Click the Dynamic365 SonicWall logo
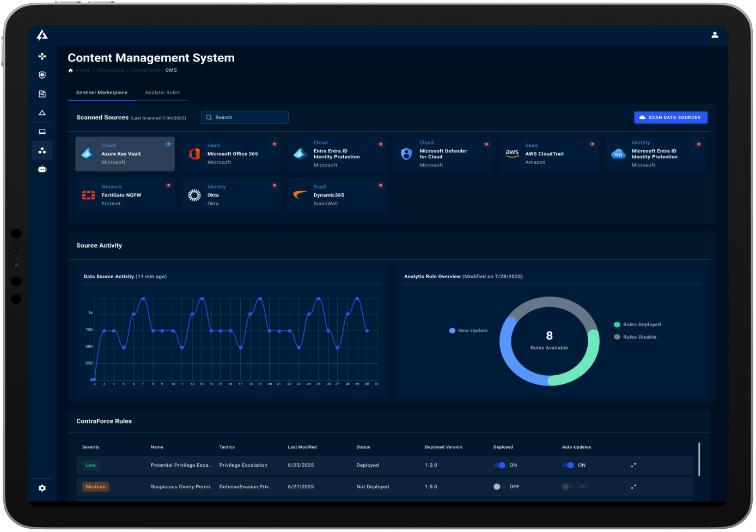The image size is (756, 532). click(x=300, y=194)
